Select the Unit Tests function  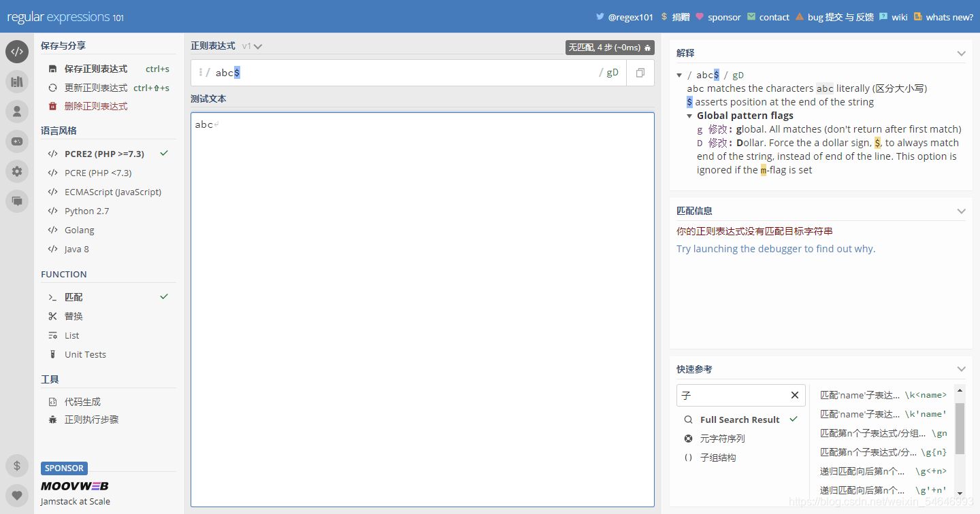pyautogui.click(x=108, y=354)
